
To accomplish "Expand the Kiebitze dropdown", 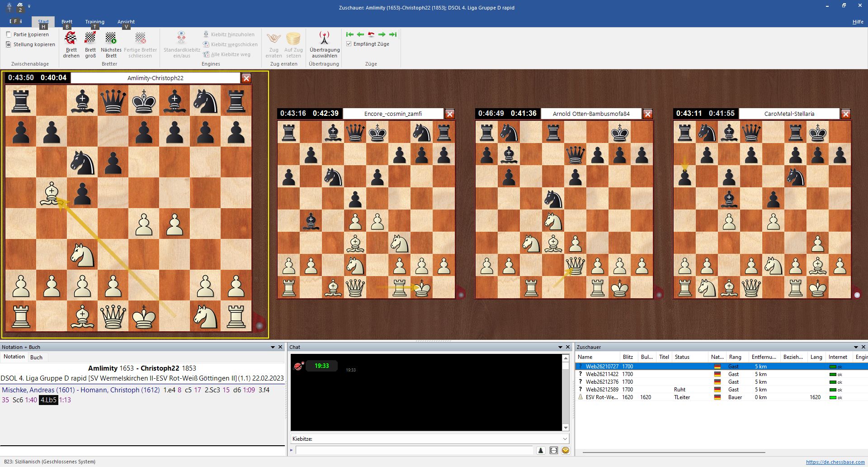I will click(565, 439).
